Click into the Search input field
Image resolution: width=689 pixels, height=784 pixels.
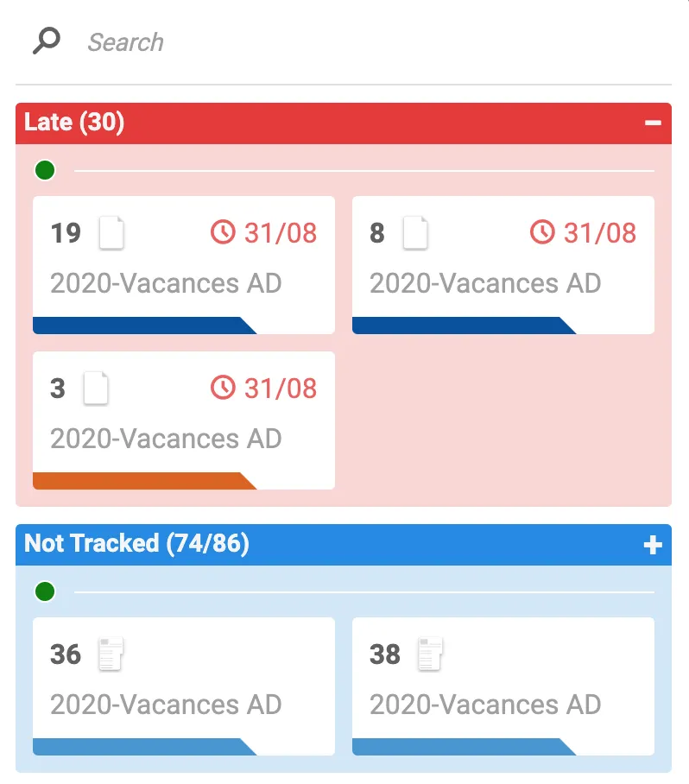[345, 41]
